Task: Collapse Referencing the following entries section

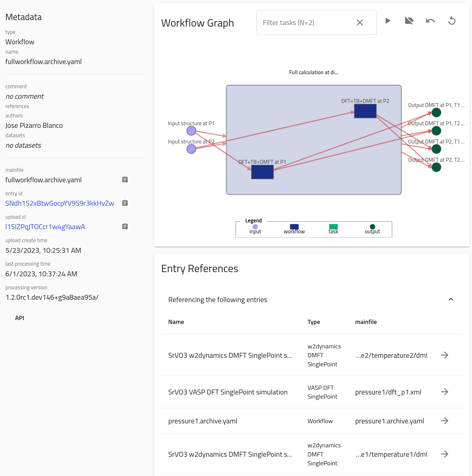Action: click(x=451, y=299)
